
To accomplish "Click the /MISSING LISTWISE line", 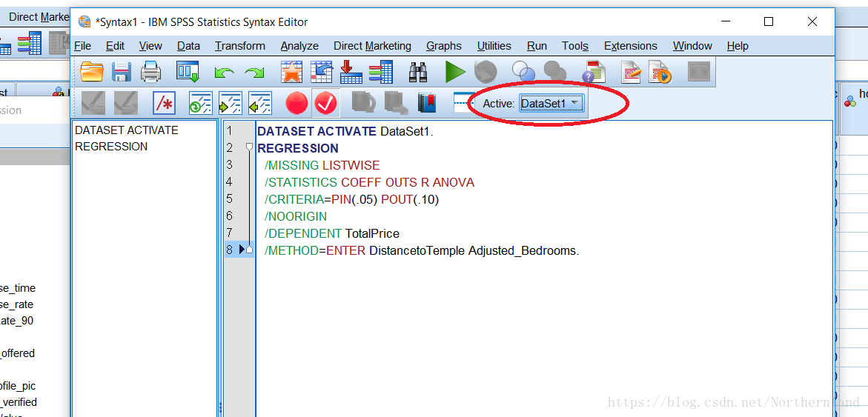I will coord(322,165).
